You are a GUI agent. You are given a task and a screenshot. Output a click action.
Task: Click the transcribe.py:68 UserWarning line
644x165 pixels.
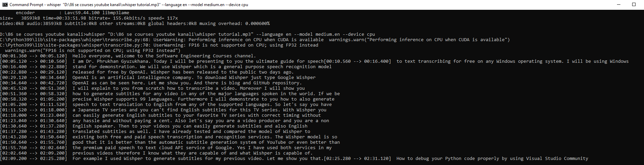coord(161,40)
